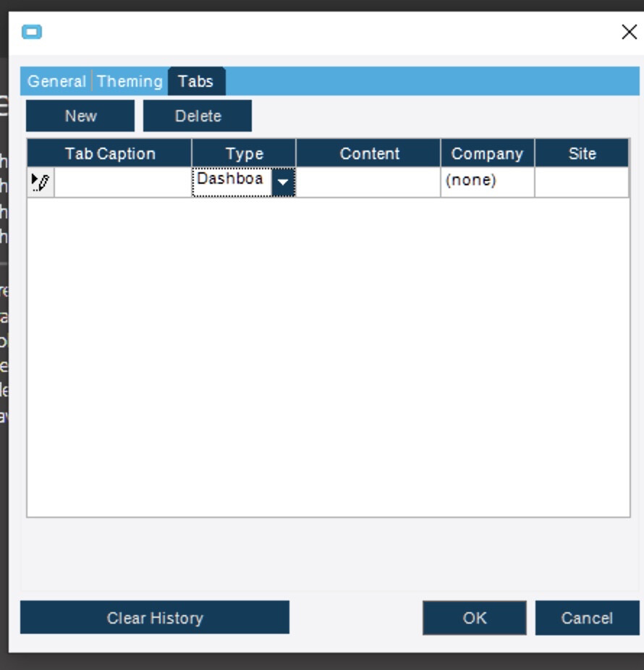
Task: Click the Content column header
Action: [369, 153]
